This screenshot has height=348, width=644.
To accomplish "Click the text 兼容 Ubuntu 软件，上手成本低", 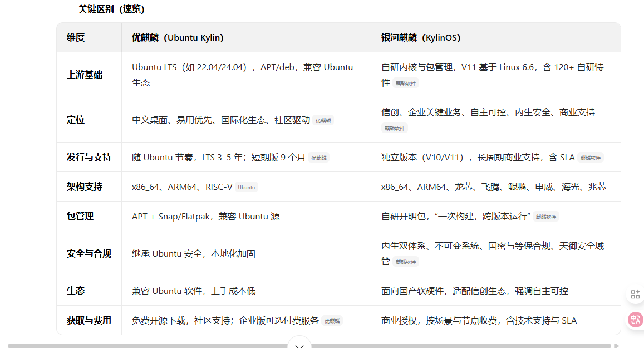I will coord(194,291).
